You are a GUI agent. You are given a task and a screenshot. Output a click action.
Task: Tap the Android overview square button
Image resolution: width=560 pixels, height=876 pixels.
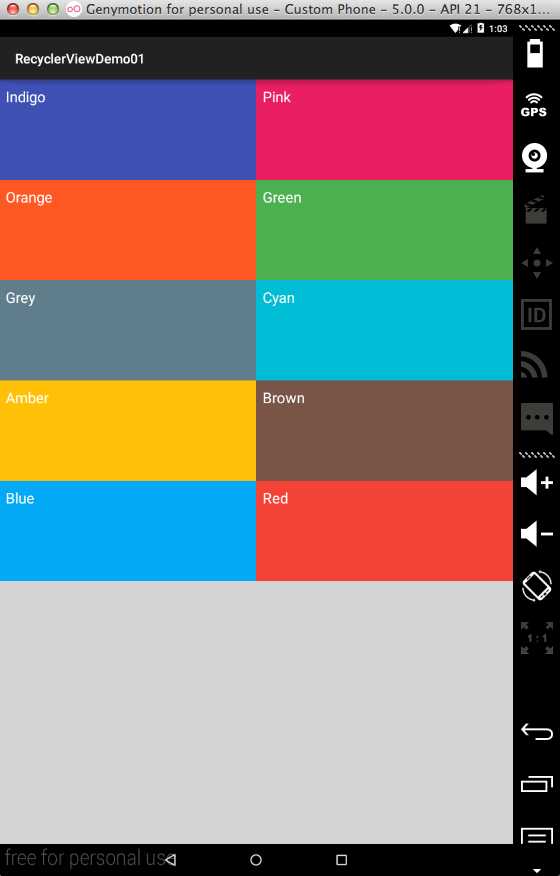pyautogui.click(x=341, y=859)
